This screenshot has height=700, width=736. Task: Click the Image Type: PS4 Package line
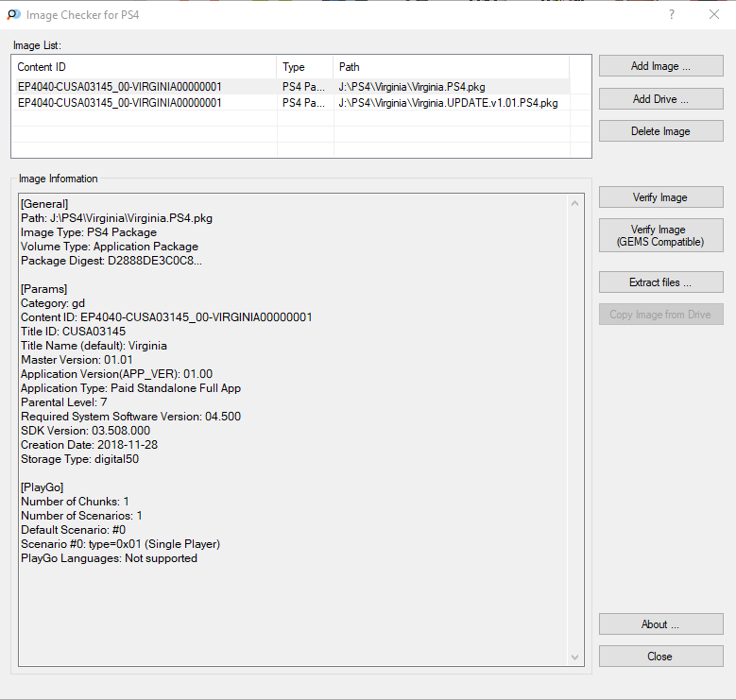(x=89, y=232)
